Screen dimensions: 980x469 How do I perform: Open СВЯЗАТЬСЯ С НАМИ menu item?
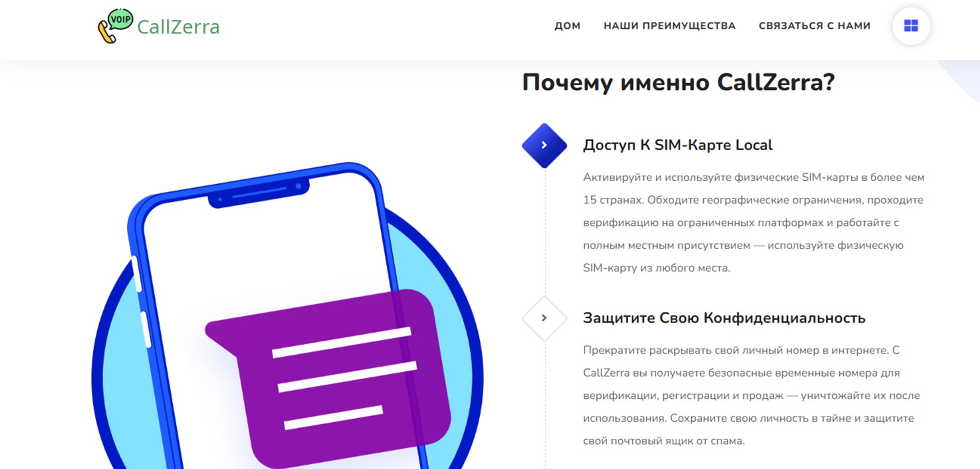click(x=815, y=26)
